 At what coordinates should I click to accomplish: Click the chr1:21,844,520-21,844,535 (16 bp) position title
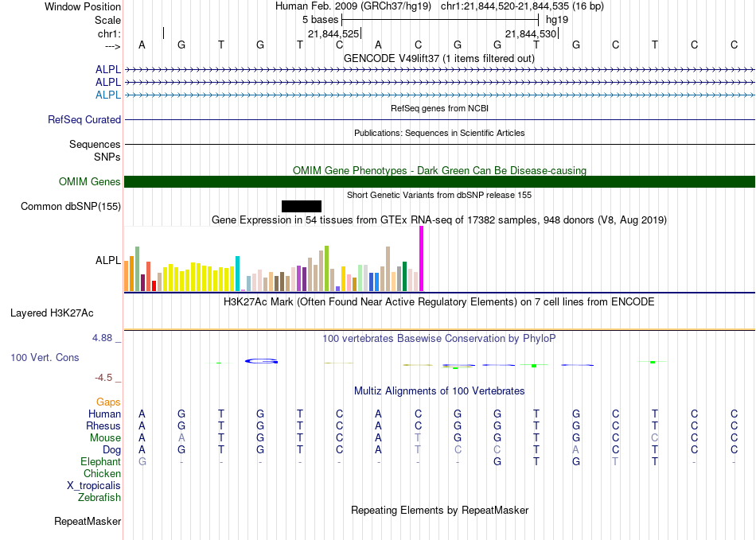coord(522,6)
